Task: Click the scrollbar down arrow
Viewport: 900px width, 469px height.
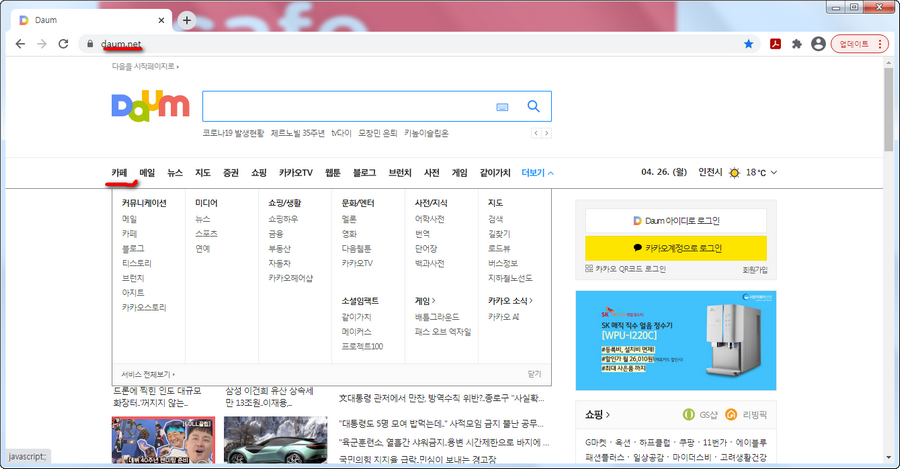Action: click(x=889, y=458)
